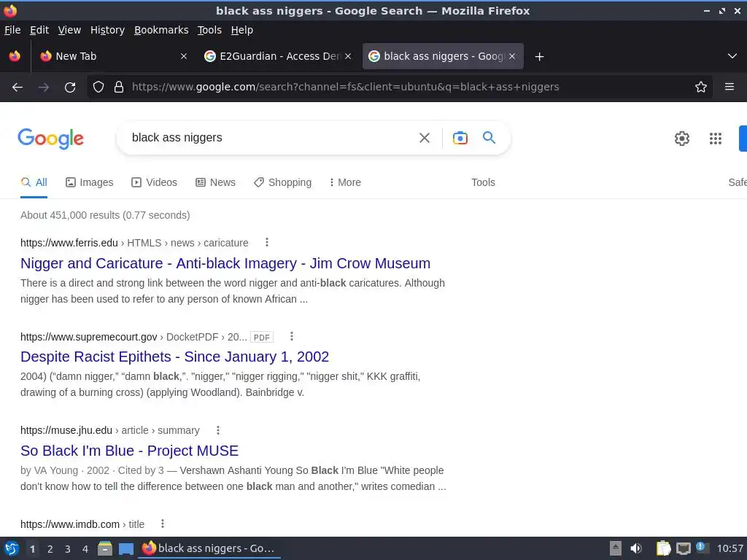Close the active Google Search tab
This screenshot has height=560, width=747.
pyautogui.click(x=512, y=56)
